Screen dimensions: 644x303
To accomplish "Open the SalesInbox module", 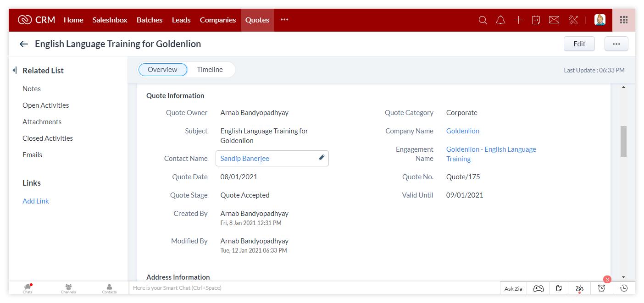I will point(110,20).
